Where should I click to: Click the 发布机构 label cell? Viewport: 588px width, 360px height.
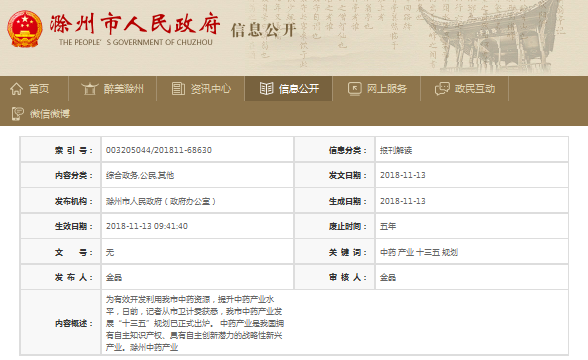61,201
